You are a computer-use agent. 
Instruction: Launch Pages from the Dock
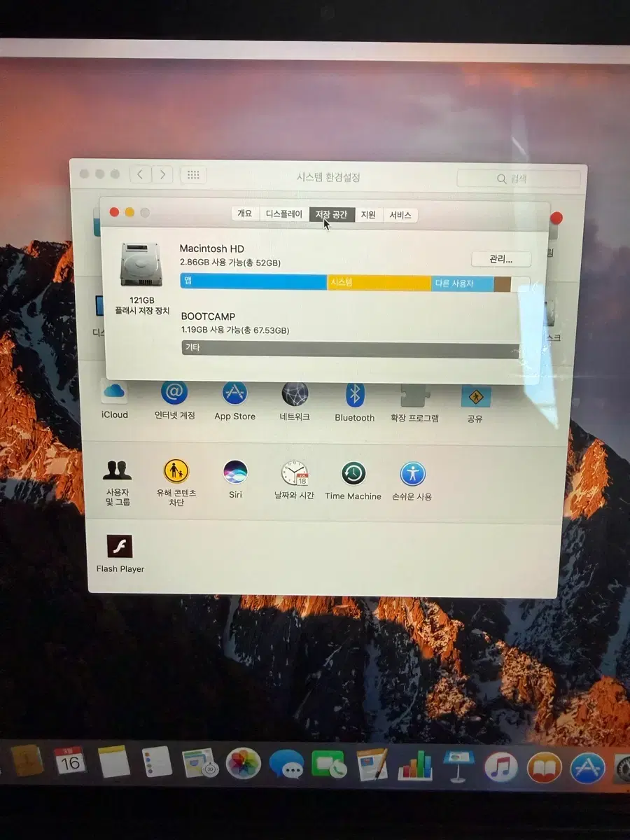tap(372, 766)
